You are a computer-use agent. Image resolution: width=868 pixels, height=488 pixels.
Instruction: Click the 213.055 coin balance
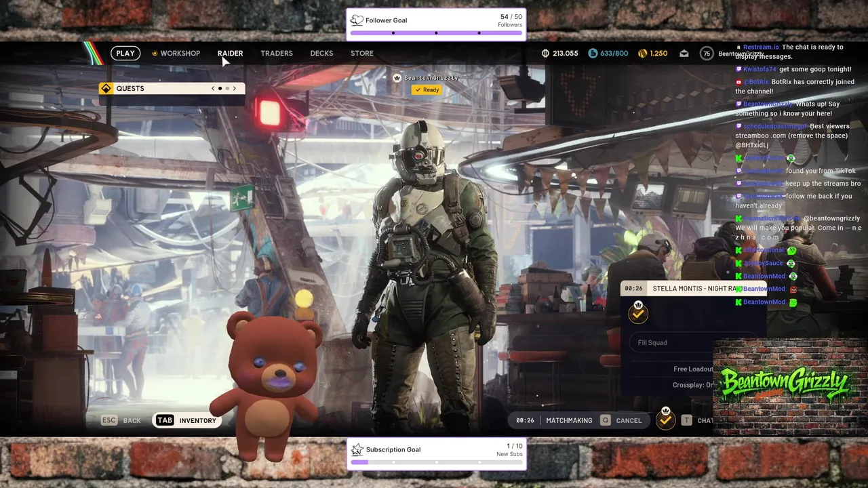point(566,54)
